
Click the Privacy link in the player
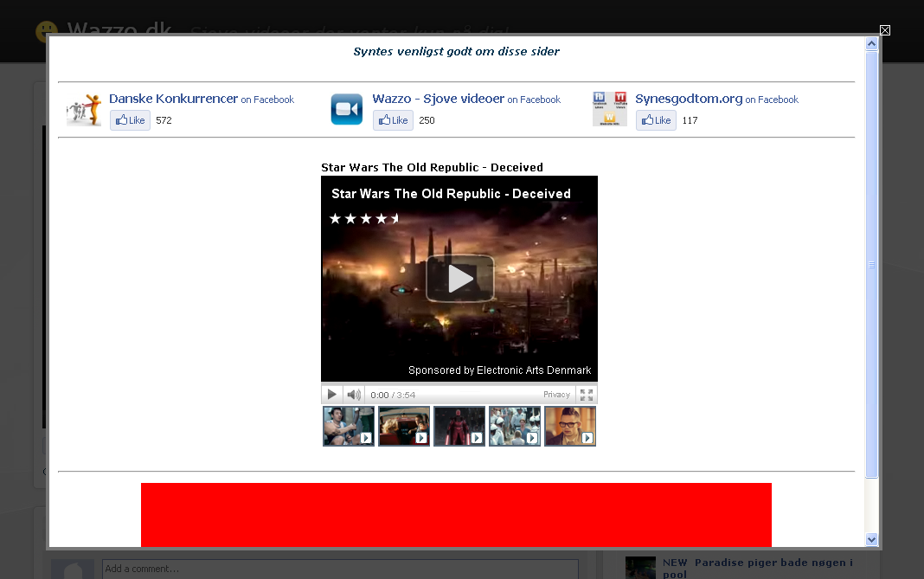click(556, 395)
